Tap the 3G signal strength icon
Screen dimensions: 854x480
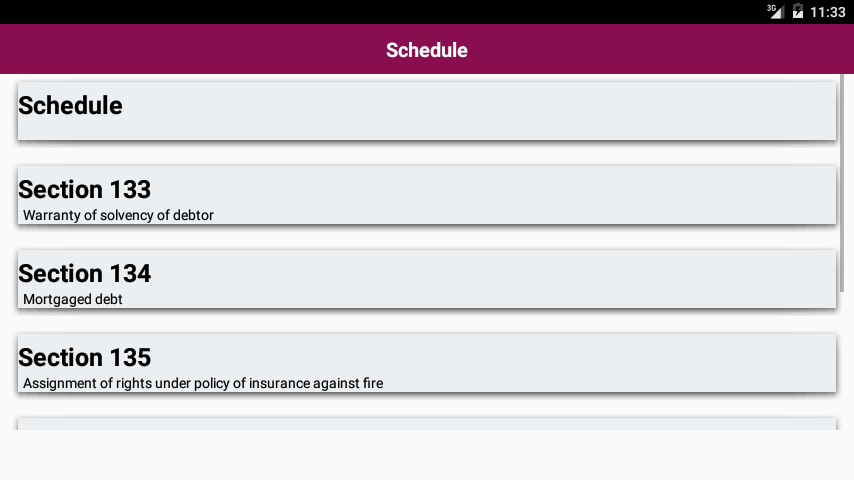[x=775, y=11]
